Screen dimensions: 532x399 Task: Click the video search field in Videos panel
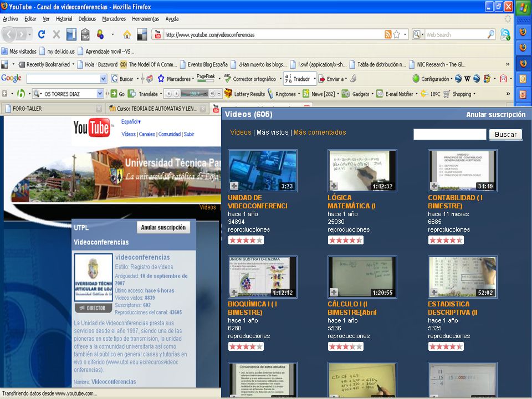coord(449,134)
